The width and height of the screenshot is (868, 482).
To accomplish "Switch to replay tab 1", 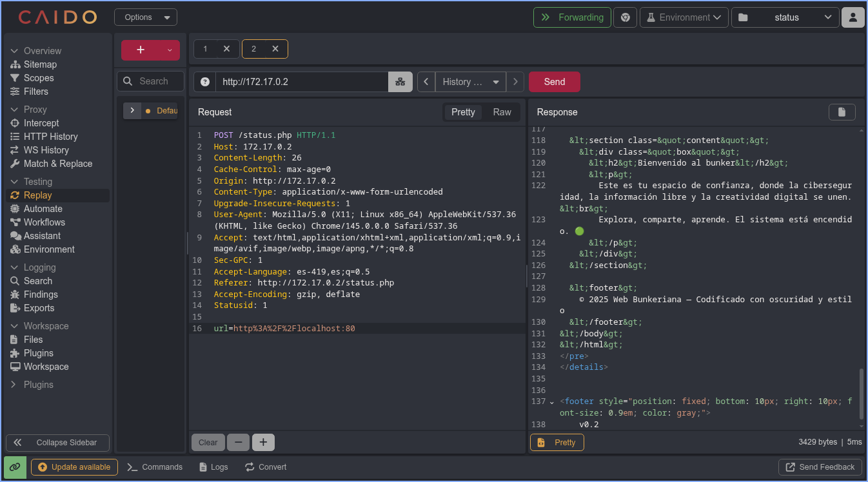I will point(206,49).
